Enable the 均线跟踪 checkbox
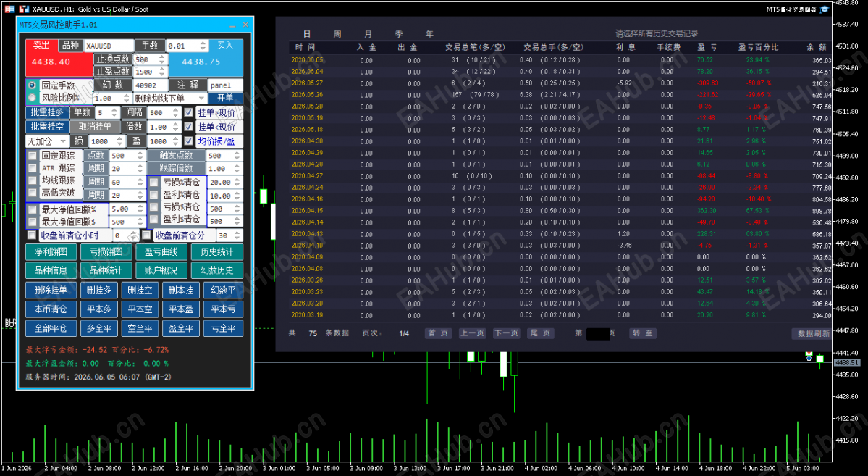The image size is (868, 476). pos(33,180)
